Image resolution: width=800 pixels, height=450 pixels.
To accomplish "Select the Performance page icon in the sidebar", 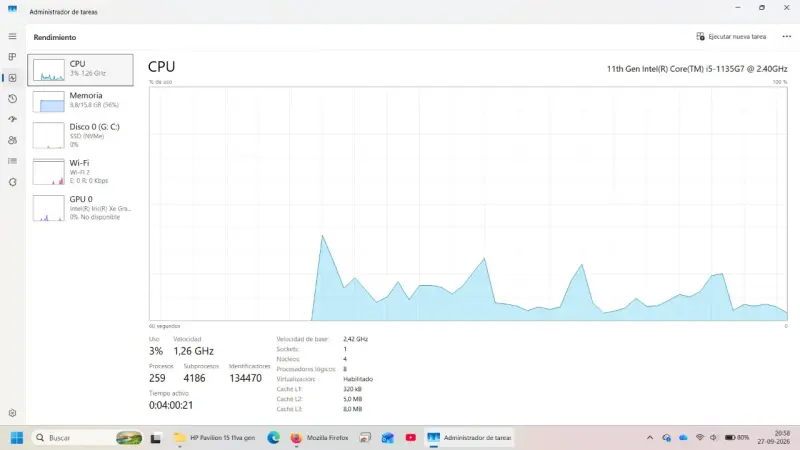I will pos(12,78).
